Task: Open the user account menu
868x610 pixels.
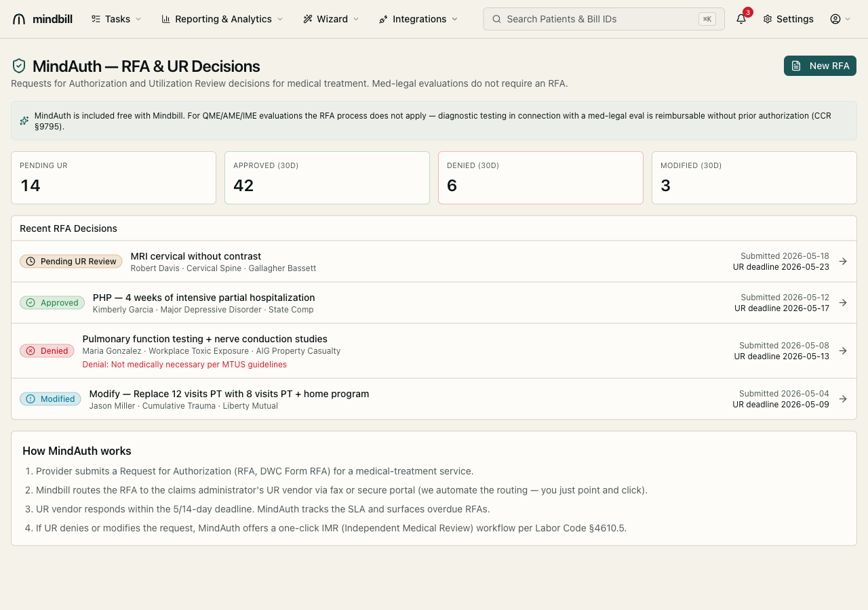Action: [x=840, y=19]
